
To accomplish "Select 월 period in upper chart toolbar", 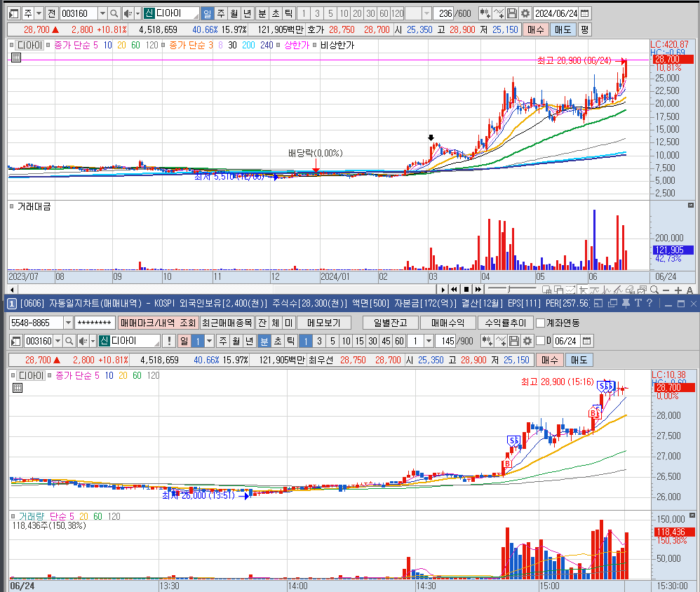I will coord(234,13).
